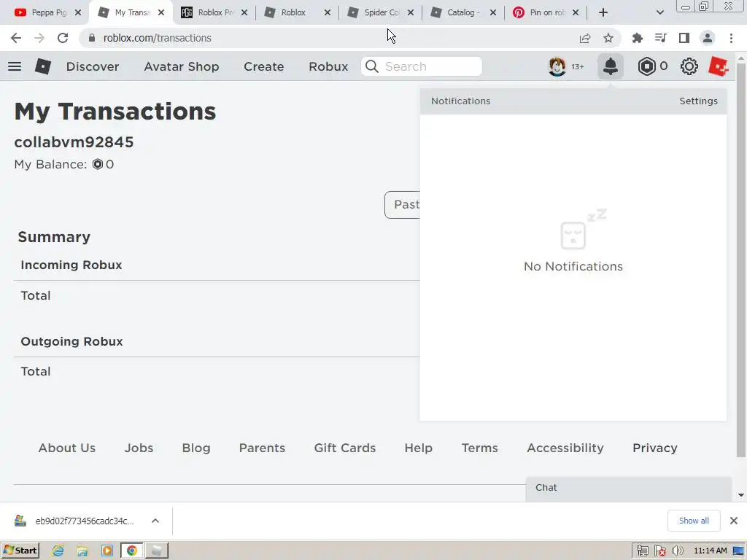This screenshot has width=747, height=560.
Task: Click the user avatar headshot icon
Action: coord(557,66)
